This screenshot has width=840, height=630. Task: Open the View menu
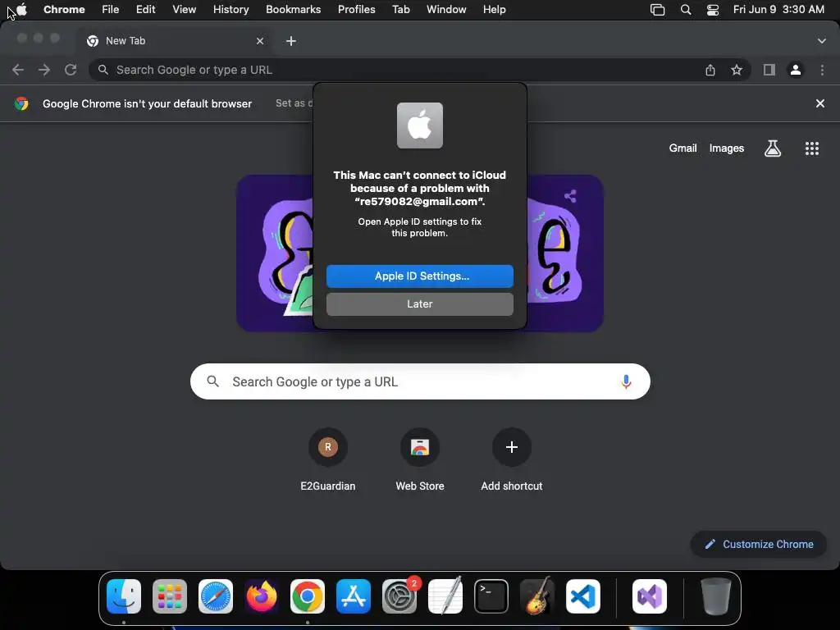(x=185, y=10)
